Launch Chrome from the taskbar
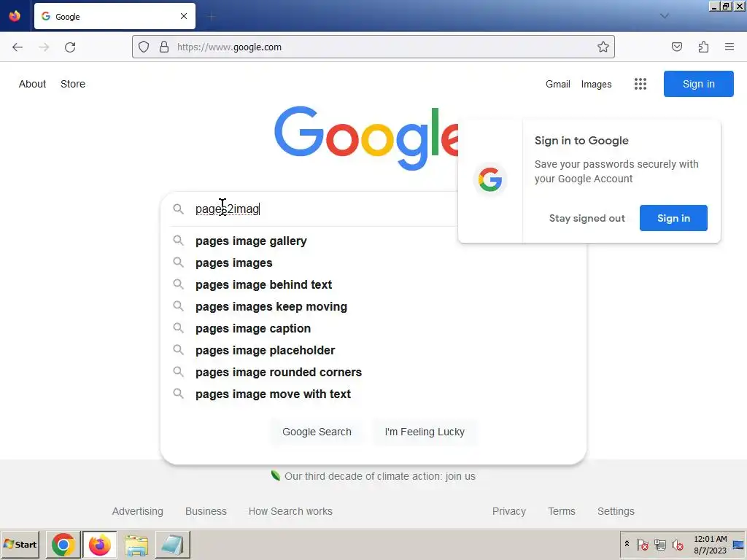This screenshot has width=747, height=560. [x=63, y=545]
